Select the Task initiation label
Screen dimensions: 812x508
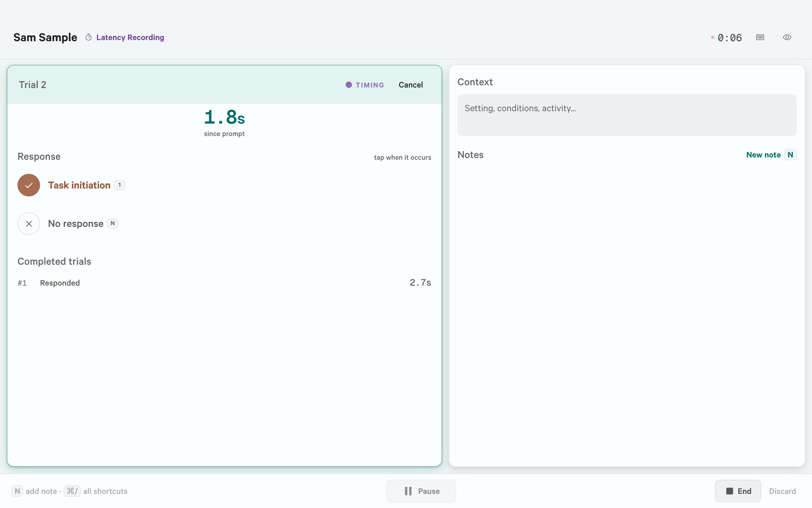[x=79, y=185]
